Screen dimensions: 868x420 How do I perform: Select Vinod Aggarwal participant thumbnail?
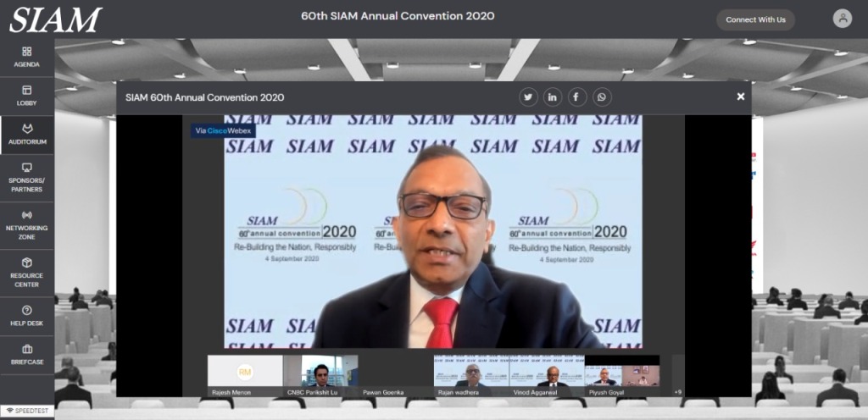pyautogui.click(x=547, y=376)
